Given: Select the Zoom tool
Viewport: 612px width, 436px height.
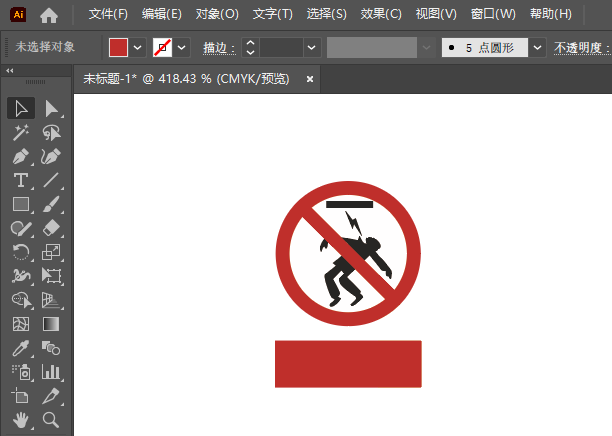Looking at the screenshot, I should click(x=51, y=420).
